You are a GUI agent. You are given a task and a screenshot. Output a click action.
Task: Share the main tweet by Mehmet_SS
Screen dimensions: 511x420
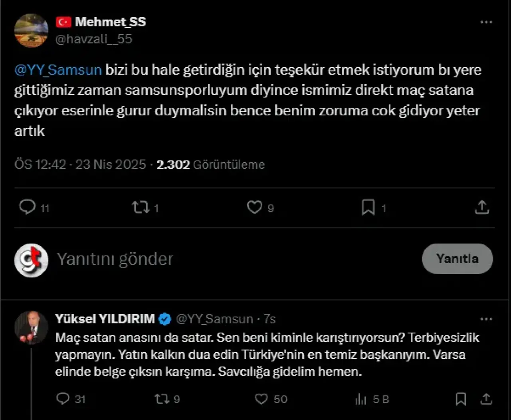click(482, 207)
